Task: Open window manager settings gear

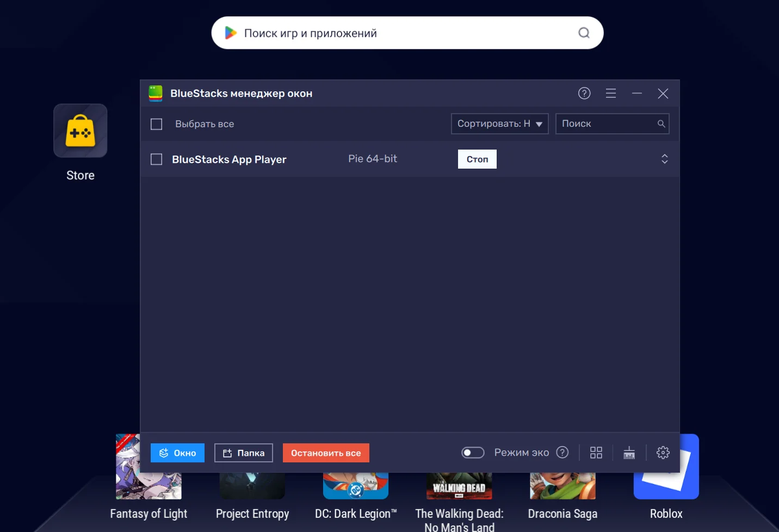Action: 663,453
